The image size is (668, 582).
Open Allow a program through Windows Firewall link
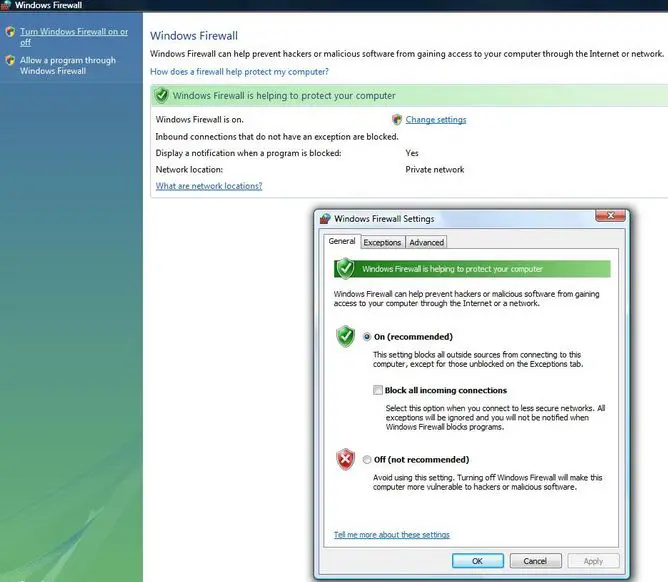pos(68,66)
